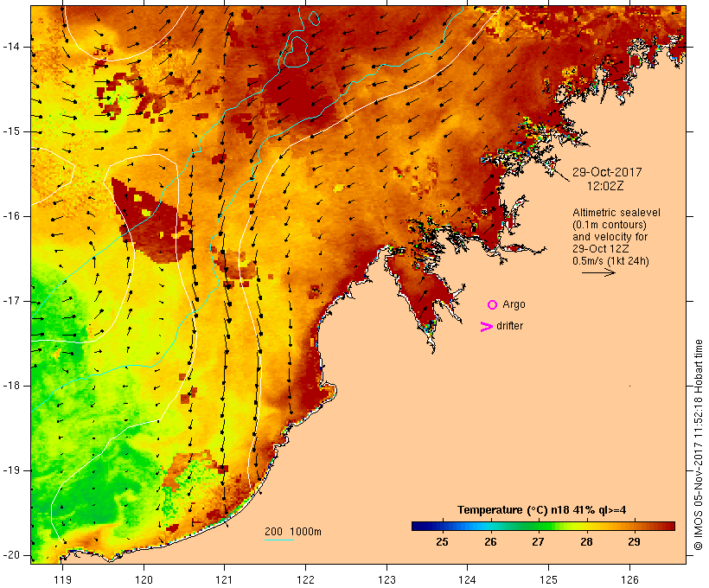Click longitude axis label 121
Image resolution: width=709 pixels, height=588 pixels.
(x=224, y=579)
